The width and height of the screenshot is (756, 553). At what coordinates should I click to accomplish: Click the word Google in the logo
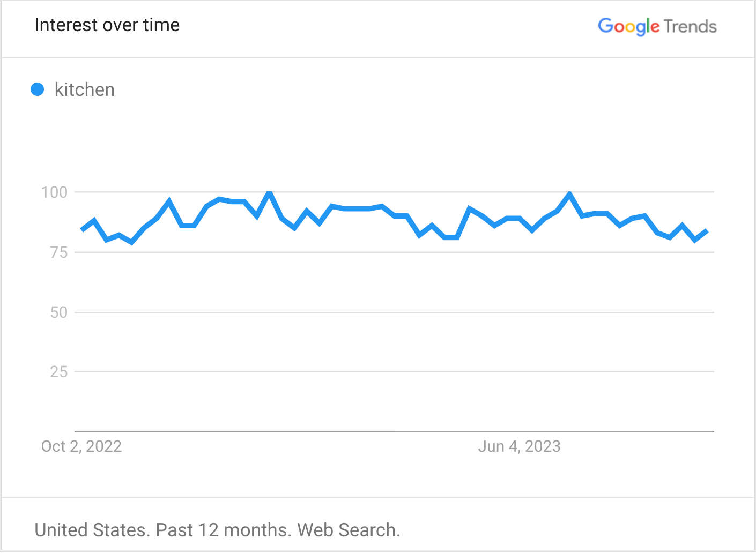click(x=628, y=26)
